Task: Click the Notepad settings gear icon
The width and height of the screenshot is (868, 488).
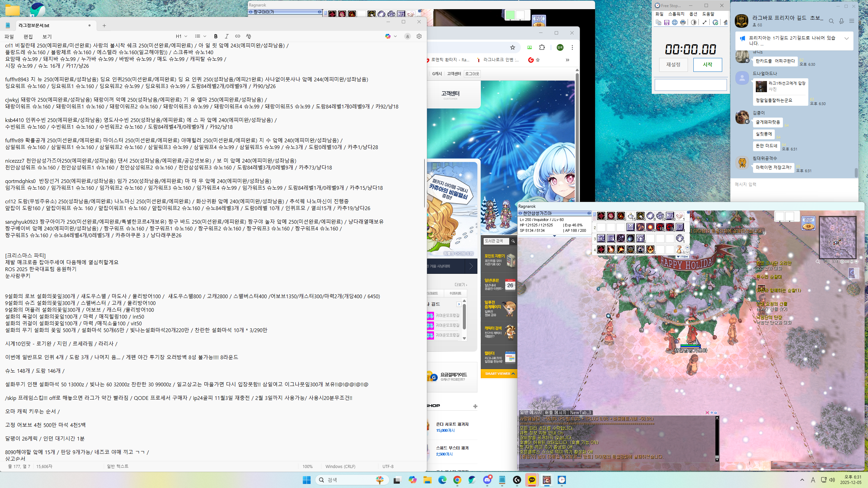Action: pyautogui.click(x=419, y=36)
